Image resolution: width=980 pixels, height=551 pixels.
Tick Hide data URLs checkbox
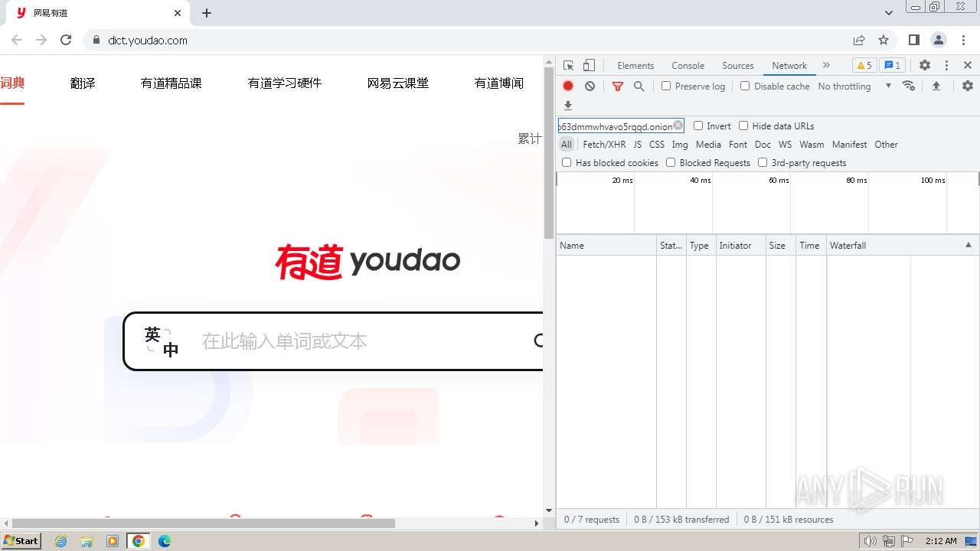click(743, 126)
